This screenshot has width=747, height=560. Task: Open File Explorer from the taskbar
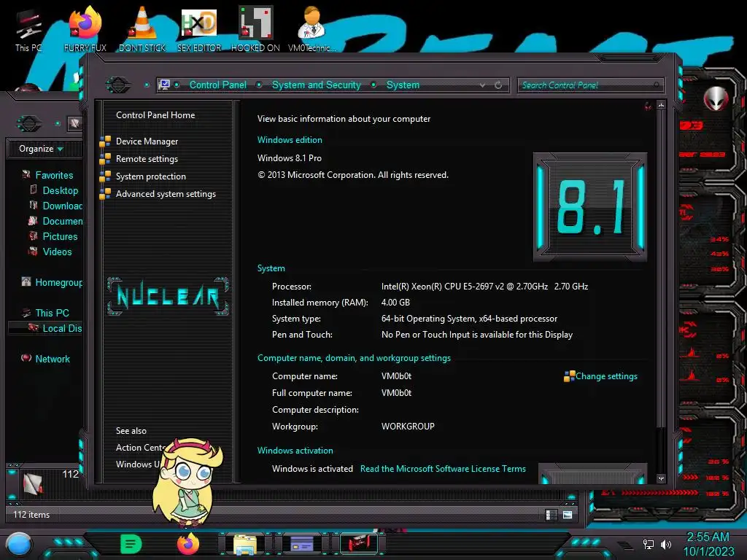(x=245, y=544)
